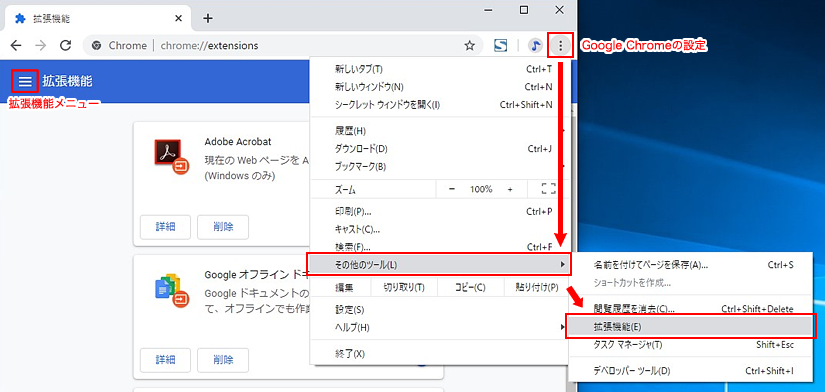Go forward with the forward arrow
Screen dimensions: 825x392
pyautogui.click(x=41, y=45)
